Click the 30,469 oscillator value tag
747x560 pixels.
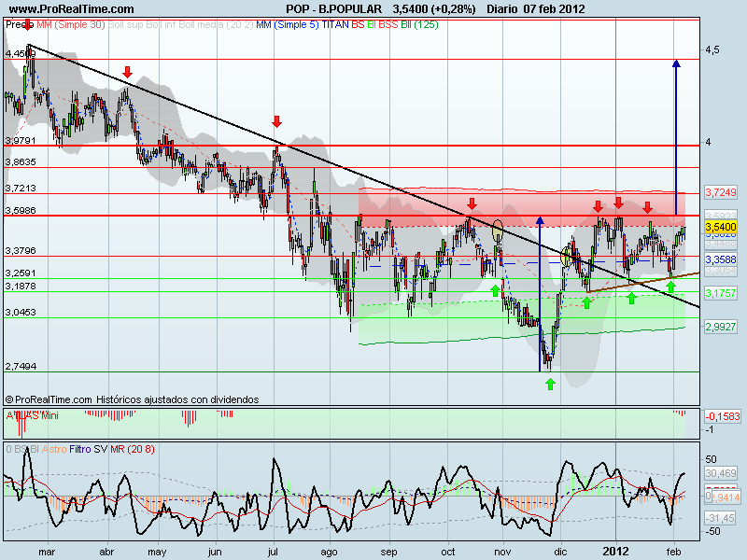coord(720,473)
